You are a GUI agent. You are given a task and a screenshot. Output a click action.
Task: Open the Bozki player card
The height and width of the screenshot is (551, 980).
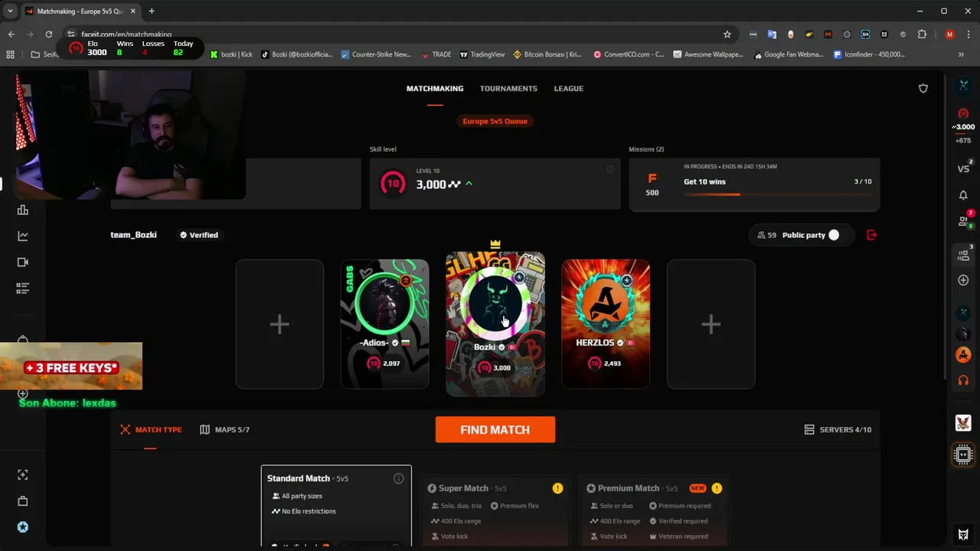click(x=495, y=324)
